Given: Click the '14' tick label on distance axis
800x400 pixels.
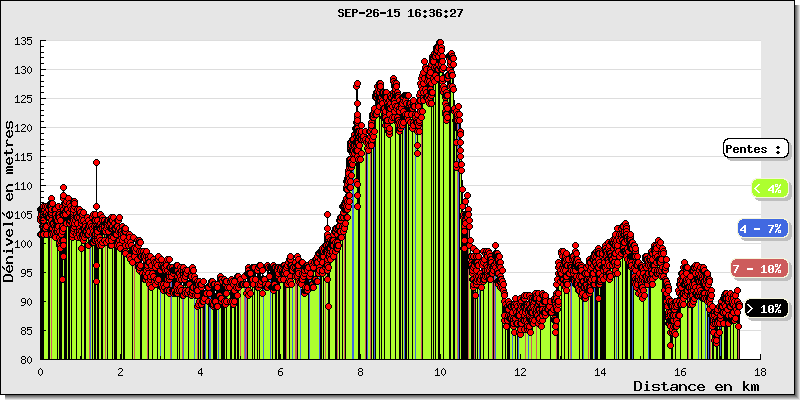Looking at the screenshot, I should click(600, 371).
